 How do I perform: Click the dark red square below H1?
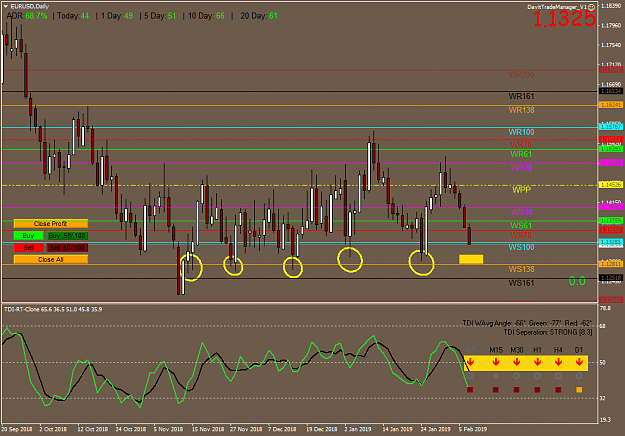point(537,390)
